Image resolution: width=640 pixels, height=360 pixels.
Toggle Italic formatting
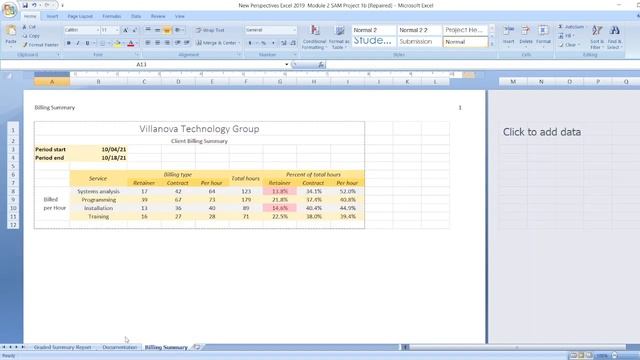(78, 43)
